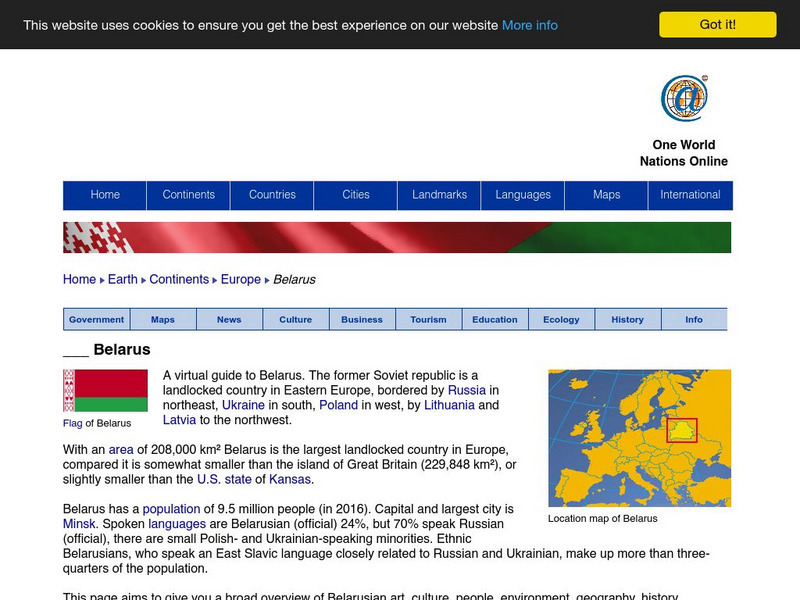Switch to the Business tab

(362, 319)
